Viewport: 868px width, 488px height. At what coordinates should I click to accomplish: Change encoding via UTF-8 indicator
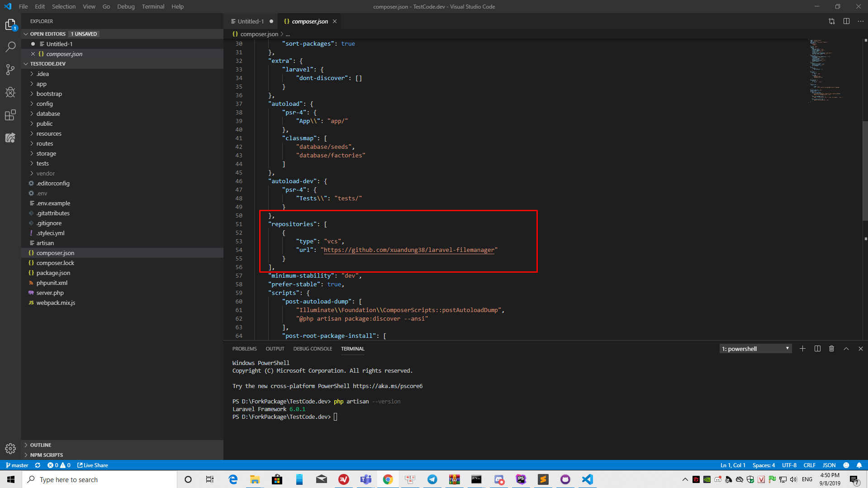[x=789, y=465]
